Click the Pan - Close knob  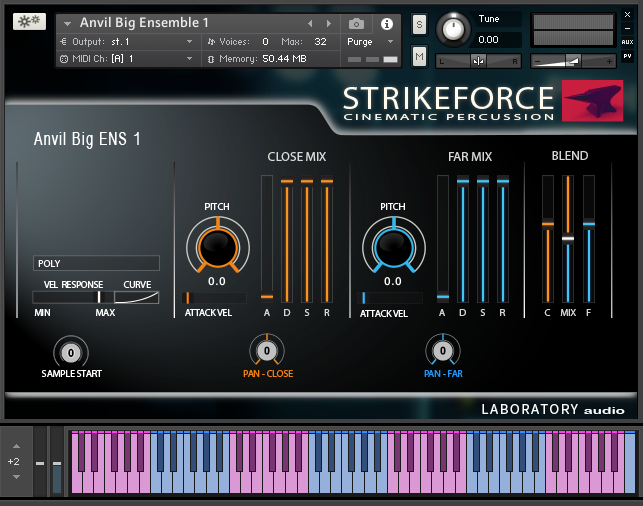pos(267,351)
